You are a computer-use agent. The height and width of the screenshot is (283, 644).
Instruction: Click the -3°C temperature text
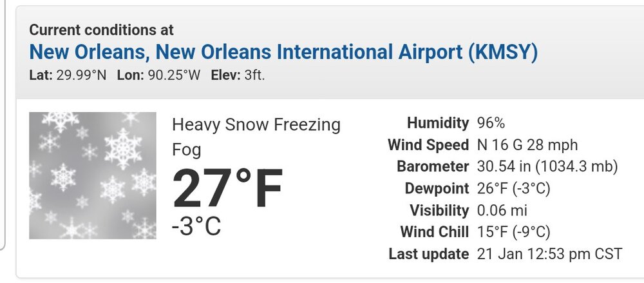click(196, 226)
